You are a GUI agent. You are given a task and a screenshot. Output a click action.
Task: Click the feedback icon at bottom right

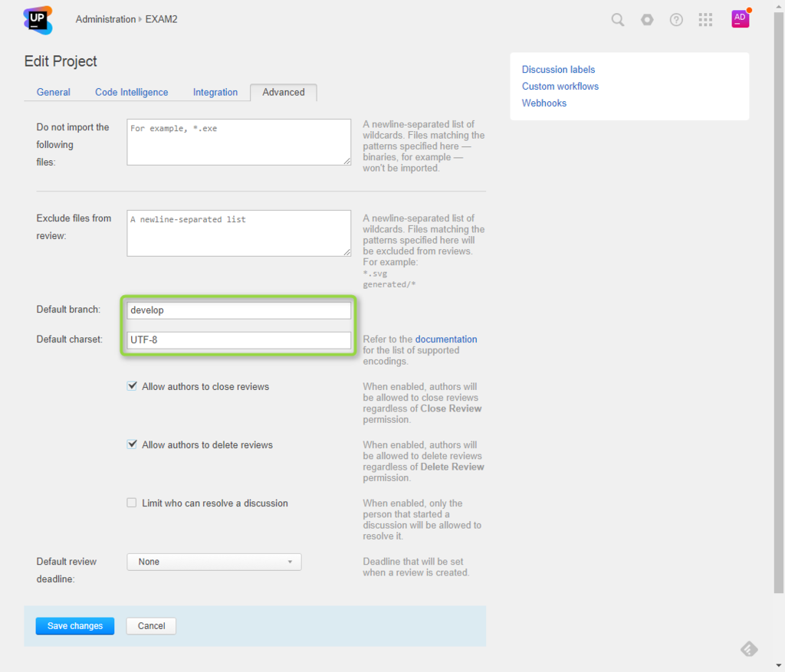pos(749,649)
